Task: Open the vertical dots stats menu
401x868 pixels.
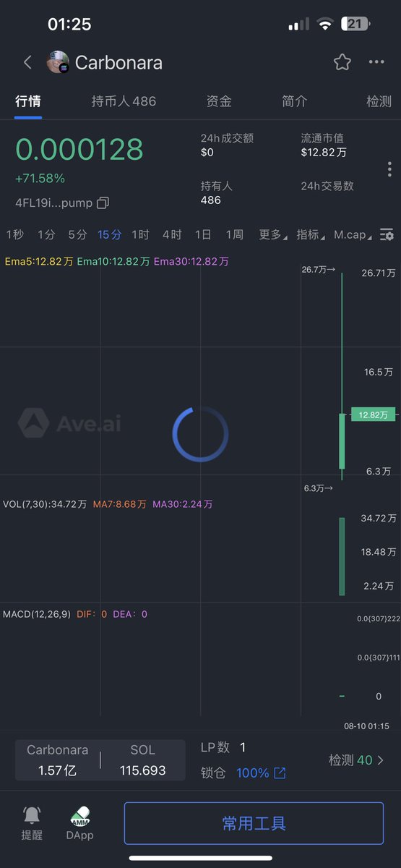Action: click(x=389, y=169)
